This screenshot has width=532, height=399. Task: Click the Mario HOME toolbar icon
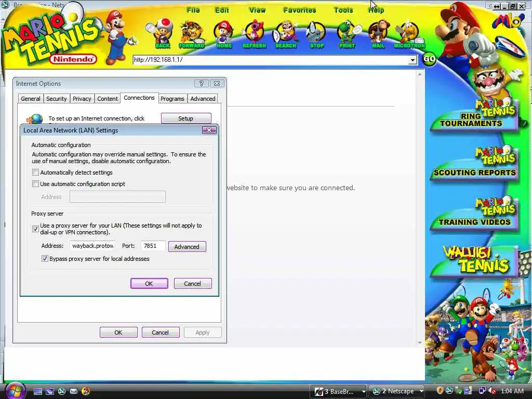click(x=223, y=34)
